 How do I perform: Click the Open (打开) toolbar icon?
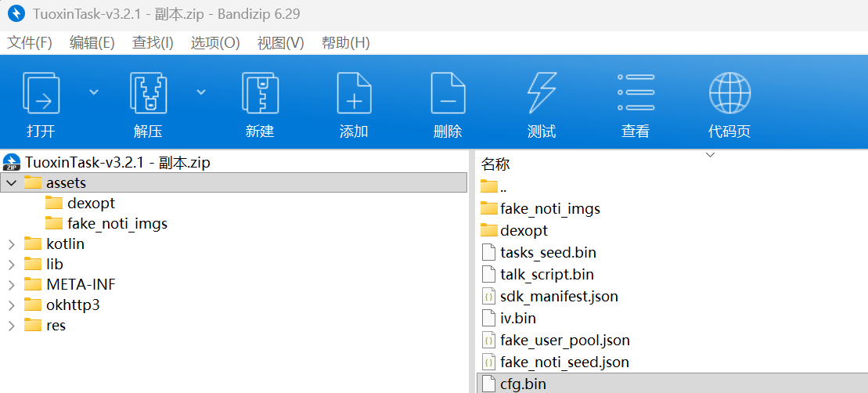pyautogui.click(x=41, y=93)
